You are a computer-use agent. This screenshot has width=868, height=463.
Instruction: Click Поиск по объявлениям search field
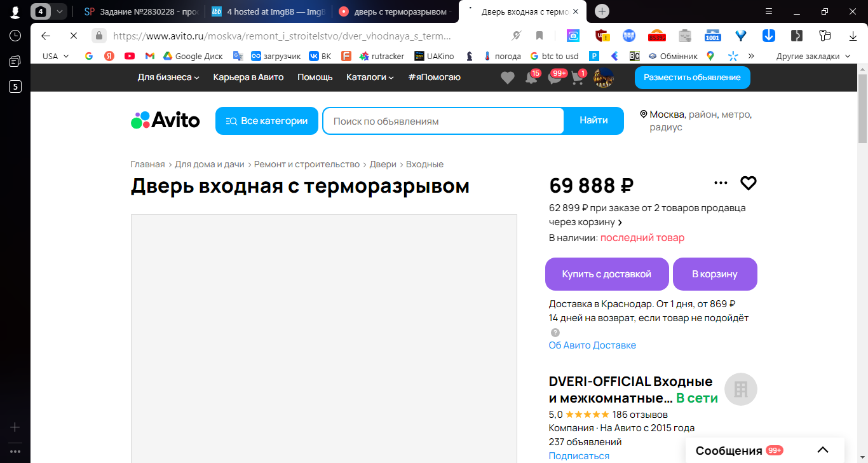click(x=443, y=121)
